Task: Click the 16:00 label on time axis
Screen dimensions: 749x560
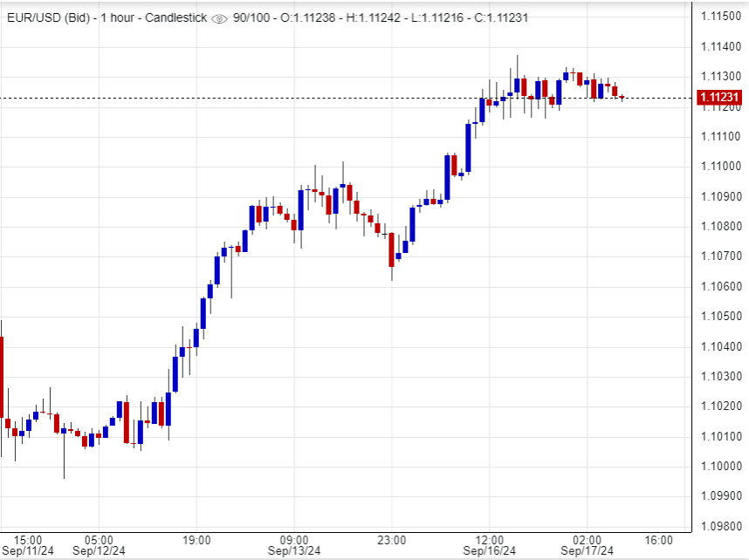Action: pos(657,540)
